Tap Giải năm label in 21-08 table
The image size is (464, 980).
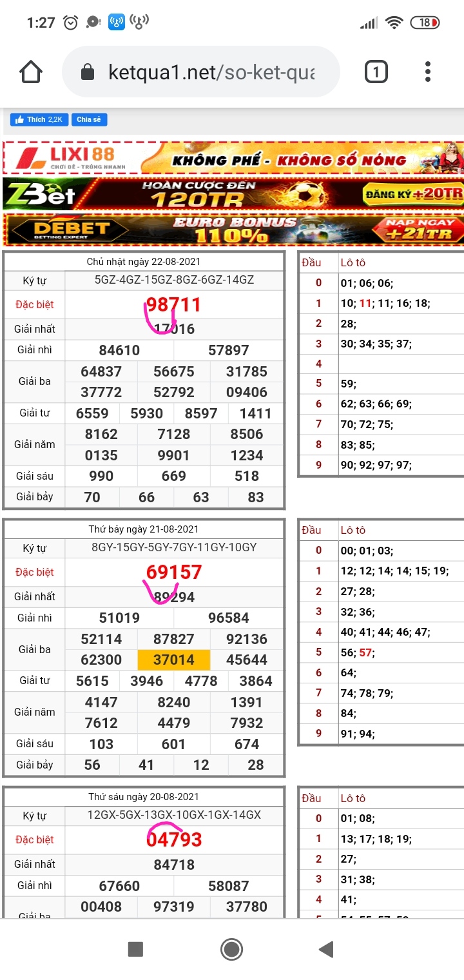click(35, 712)
